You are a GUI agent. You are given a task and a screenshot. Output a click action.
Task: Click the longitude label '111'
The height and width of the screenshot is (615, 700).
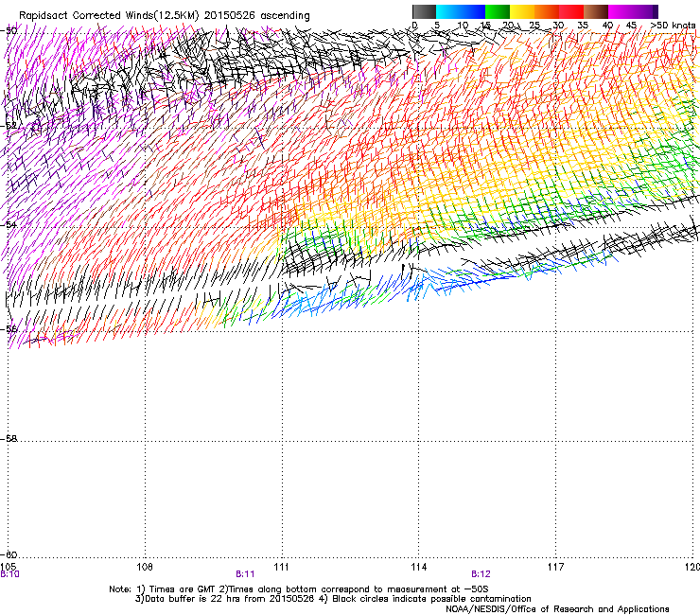pos(281,567)
